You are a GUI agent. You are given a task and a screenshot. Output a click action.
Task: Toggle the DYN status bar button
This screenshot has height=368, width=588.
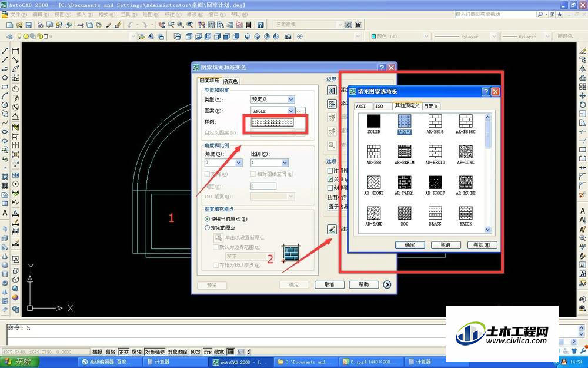(x=208, y=352)
